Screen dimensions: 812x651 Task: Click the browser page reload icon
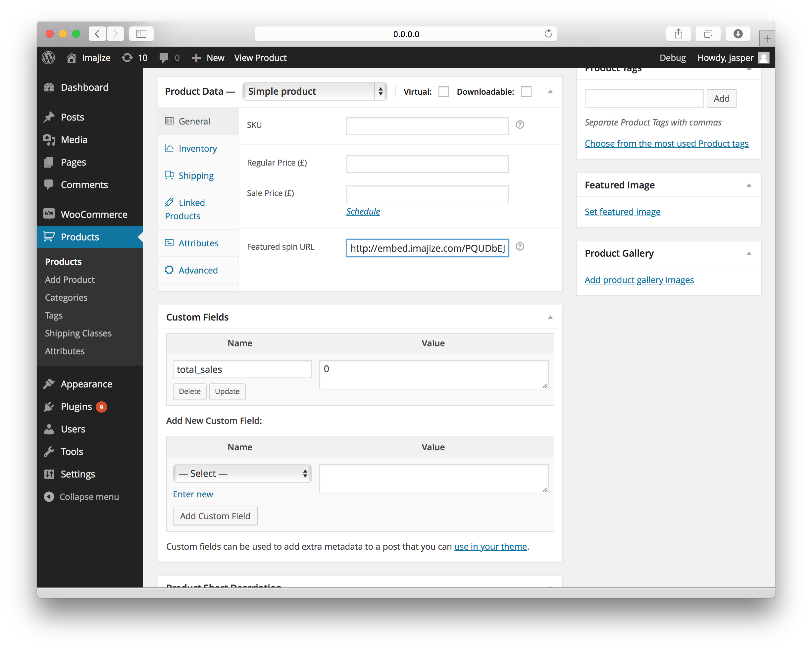548,34
